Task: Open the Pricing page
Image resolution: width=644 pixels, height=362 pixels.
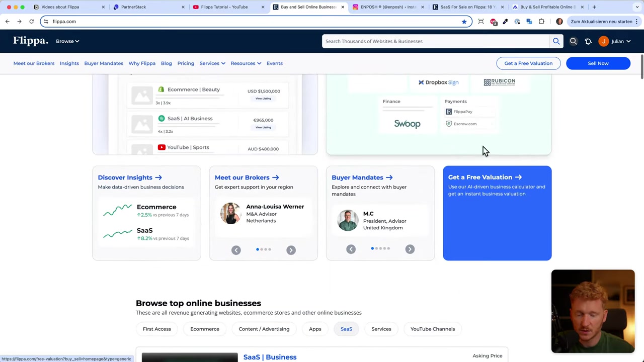Action: 186,63
